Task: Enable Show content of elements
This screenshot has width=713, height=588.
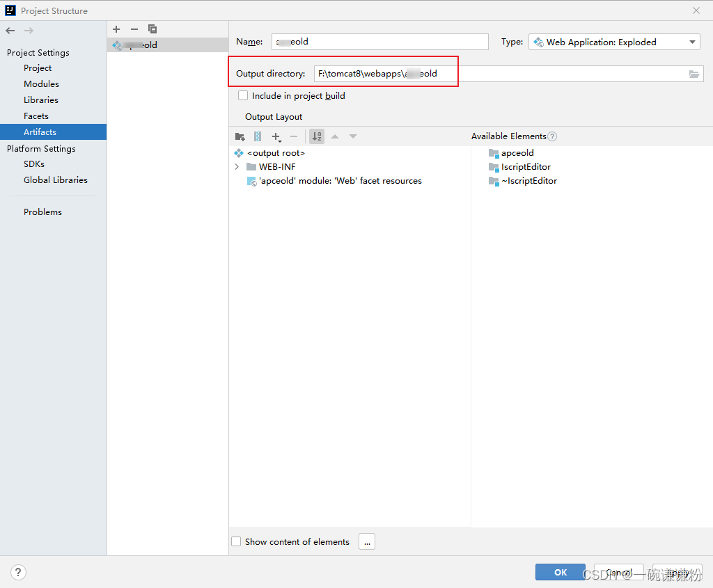Action: point(237,541)
